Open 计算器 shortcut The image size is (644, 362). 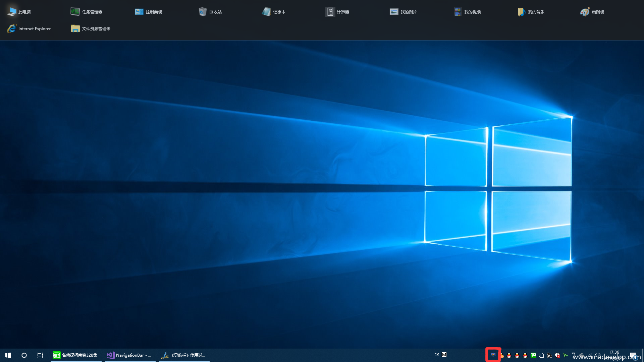pos(337,12)
